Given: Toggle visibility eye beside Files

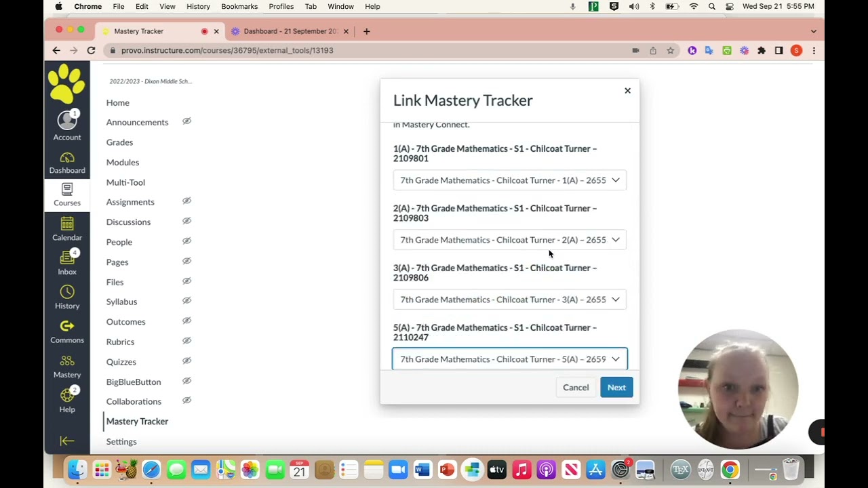Looking at the screenshot, I should 186,281.
